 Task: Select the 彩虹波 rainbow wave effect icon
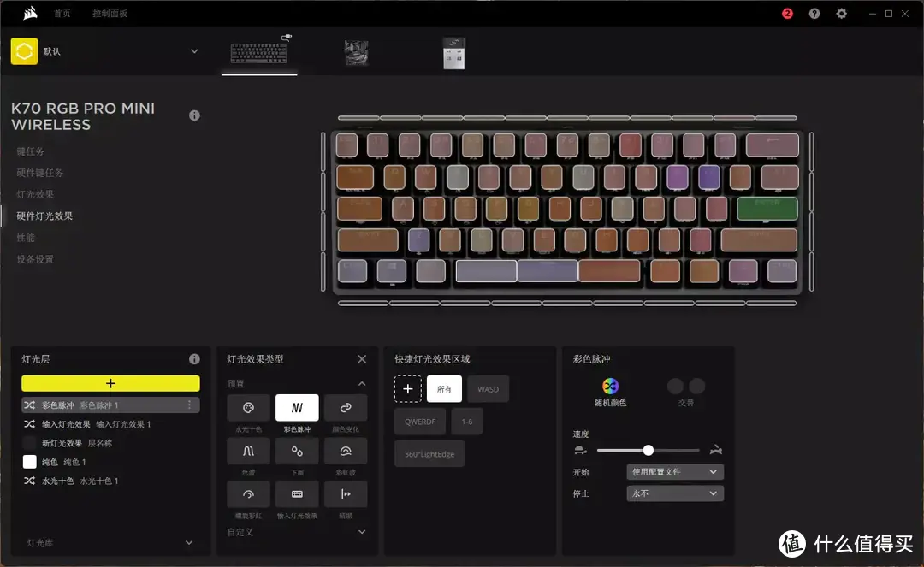point(346,451)
